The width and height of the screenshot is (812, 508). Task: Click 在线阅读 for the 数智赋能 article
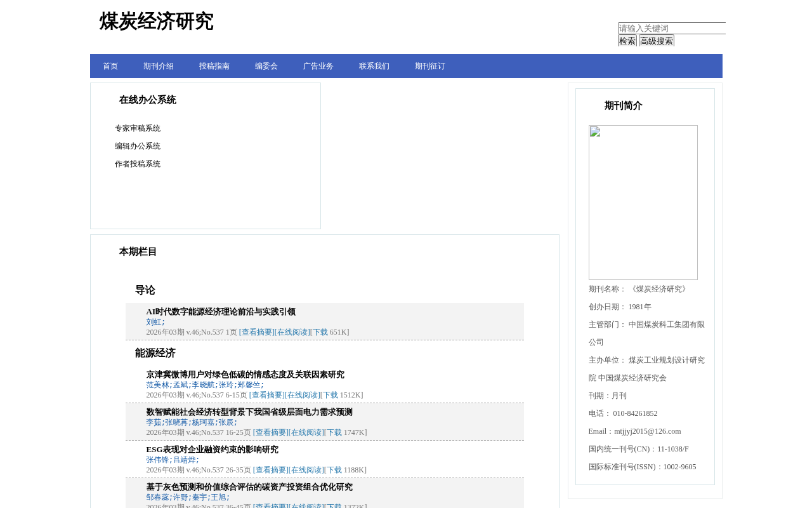pos(306,432)
